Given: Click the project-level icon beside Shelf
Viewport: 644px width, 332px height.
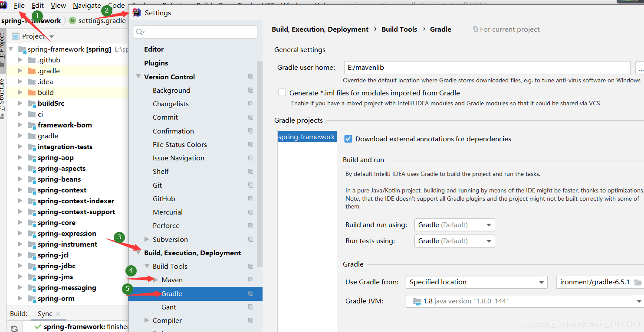Looking at the screenshot, I should [x=250, y=172].
